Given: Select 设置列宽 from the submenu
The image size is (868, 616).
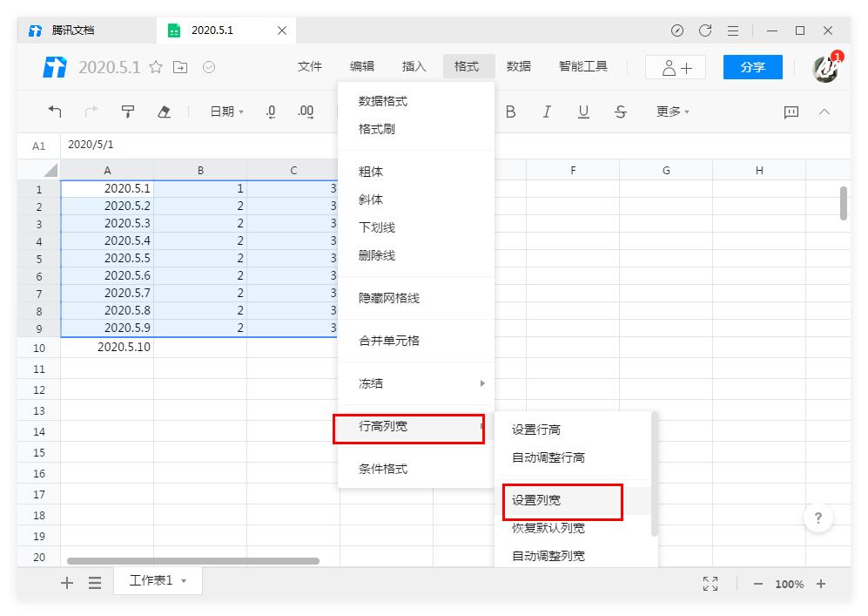Looking at the screenshot, I should coord(535,502).
